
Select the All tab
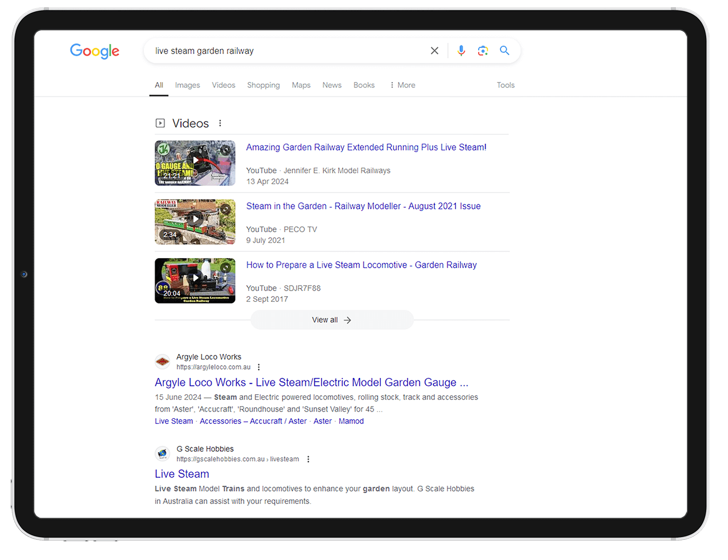[x=159, y=85]
